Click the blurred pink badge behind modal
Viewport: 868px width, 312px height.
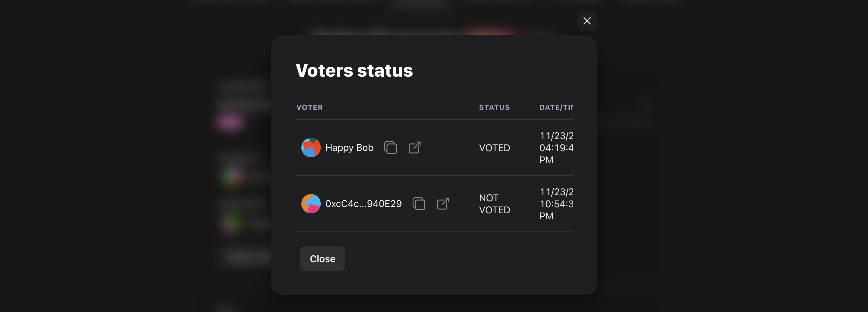pyautogui.click(x=230, y=122)
